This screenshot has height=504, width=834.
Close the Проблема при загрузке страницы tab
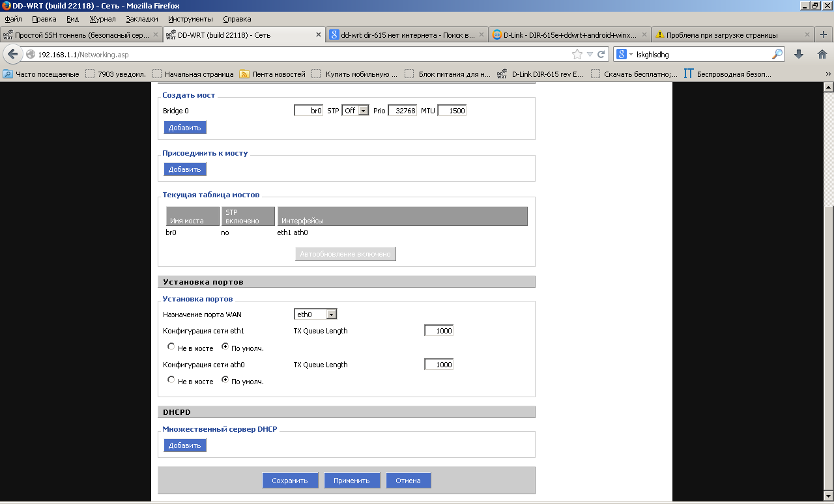807,35
